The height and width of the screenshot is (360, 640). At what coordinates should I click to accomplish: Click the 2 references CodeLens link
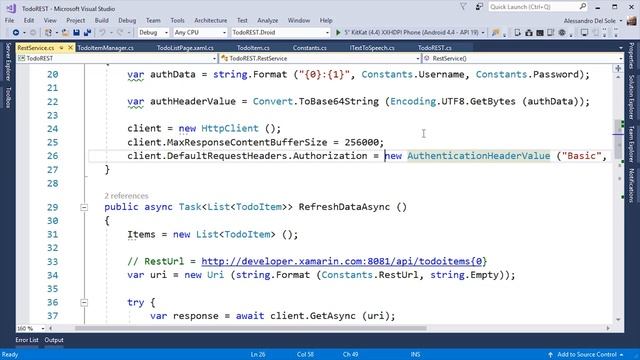[126, 196]
